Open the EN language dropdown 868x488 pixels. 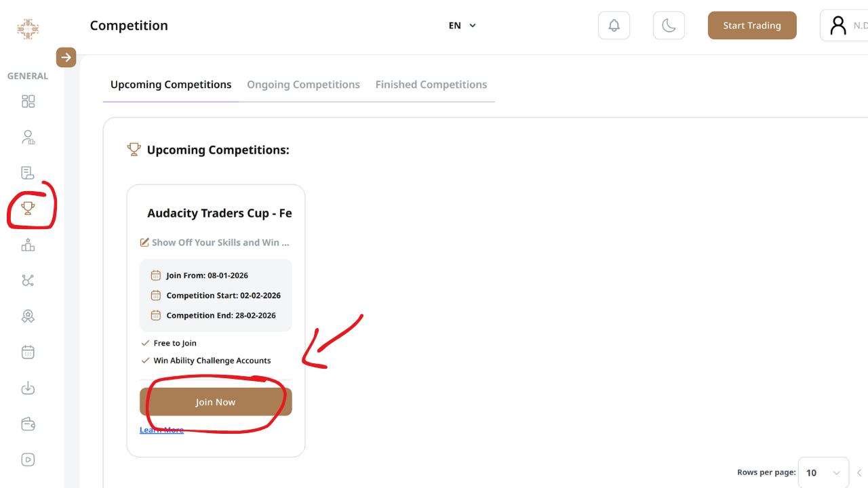[462, 26]
